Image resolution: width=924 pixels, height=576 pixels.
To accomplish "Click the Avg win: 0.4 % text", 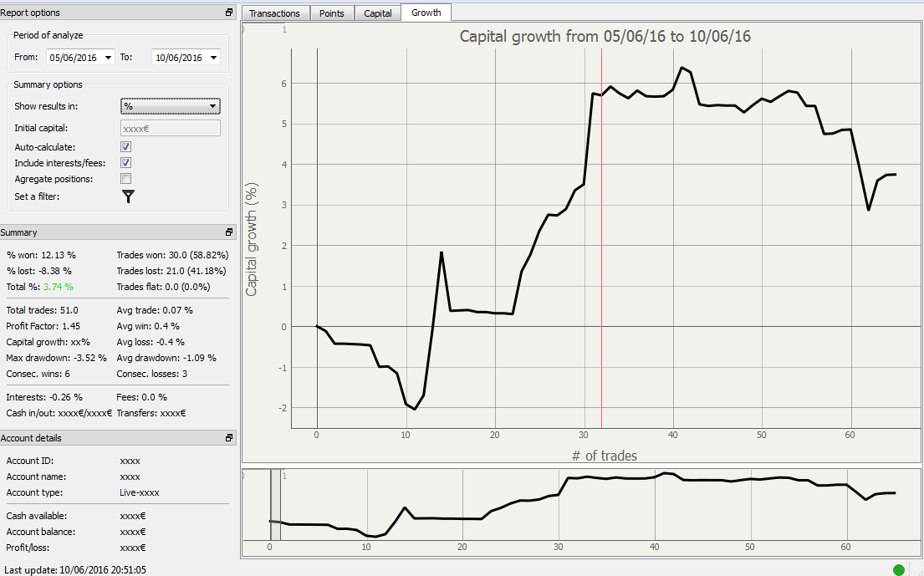I will [x=148, y=326].
